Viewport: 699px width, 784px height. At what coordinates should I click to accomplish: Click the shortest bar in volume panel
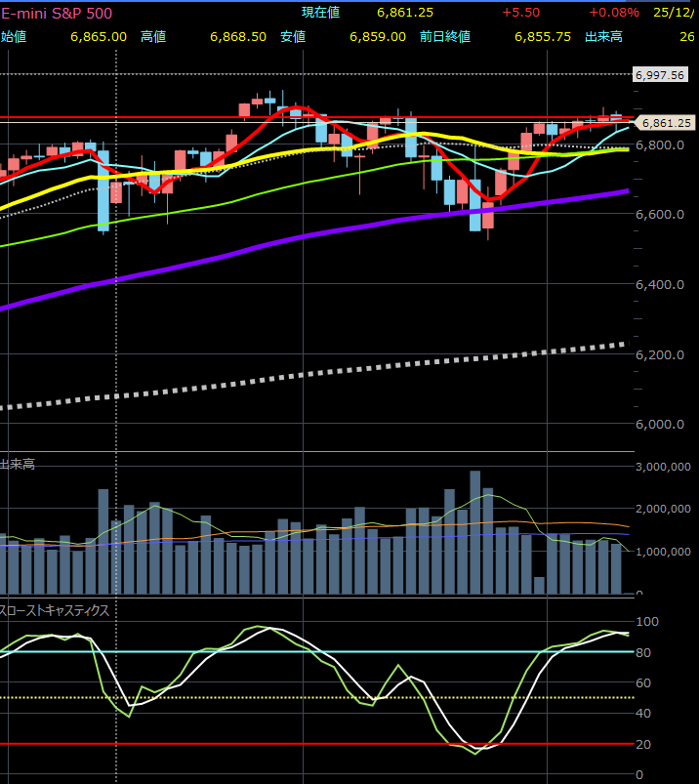pos(539,585)
